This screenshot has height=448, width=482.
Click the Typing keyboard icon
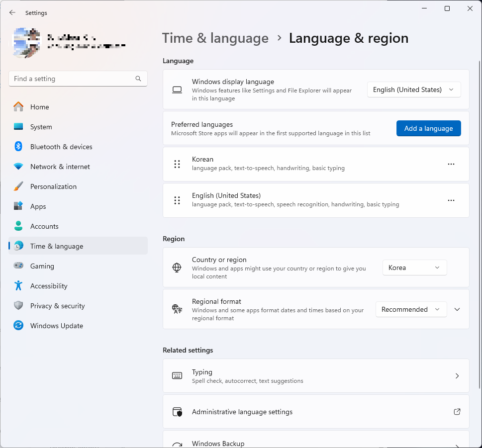click(x=177, y=375)
